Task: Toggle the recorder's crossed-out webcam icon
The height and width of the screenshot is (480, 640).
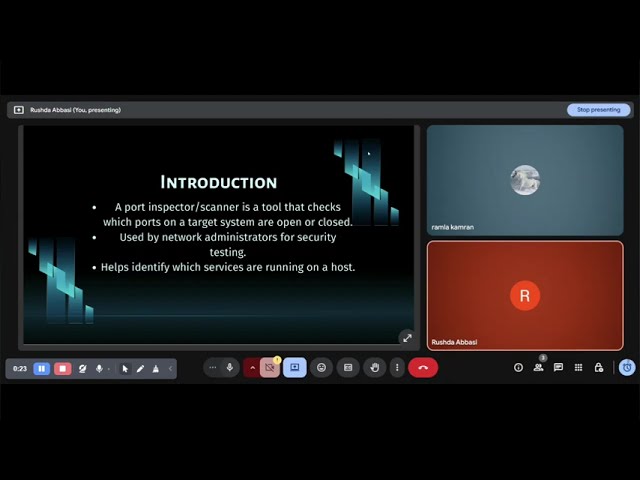Action: tap(82, 369)
